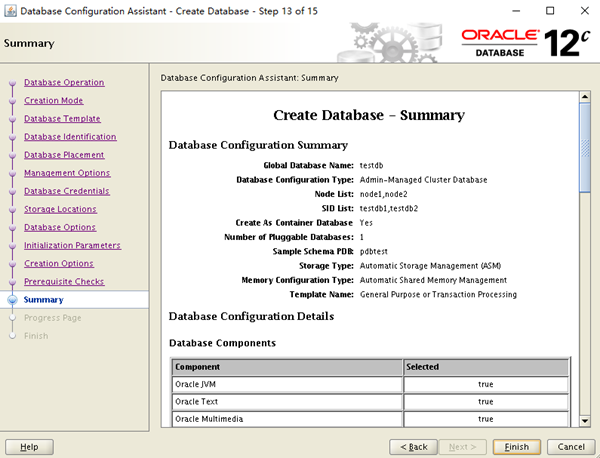Open the Creation Options step
Viewport: 600px width, 458px height.
[x=59, y=263]
